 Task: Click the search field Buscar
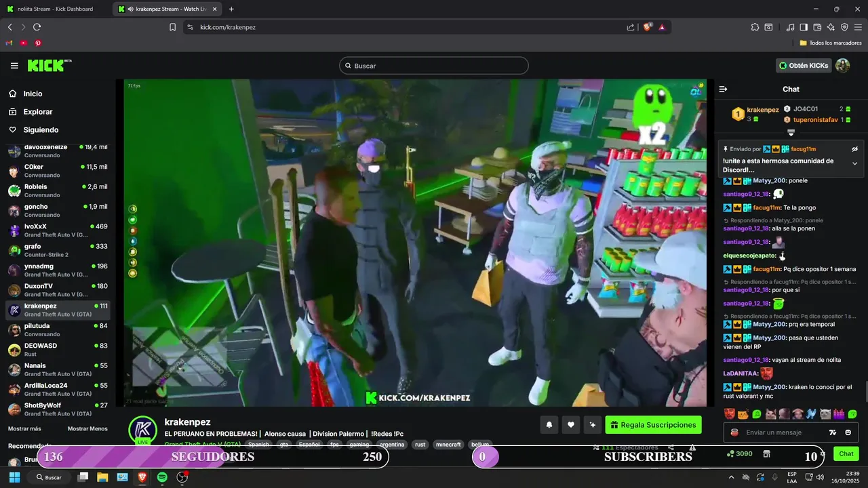pos(434,66)
